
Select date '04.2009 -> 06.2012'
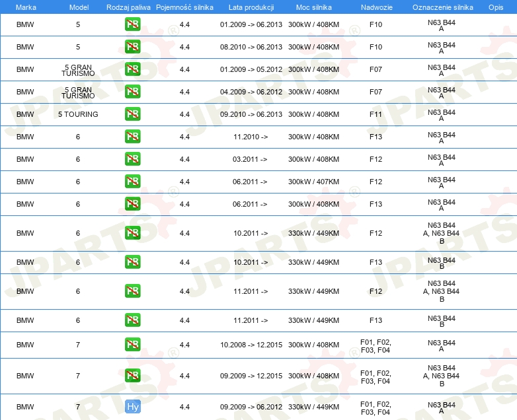tap(251, 92)
